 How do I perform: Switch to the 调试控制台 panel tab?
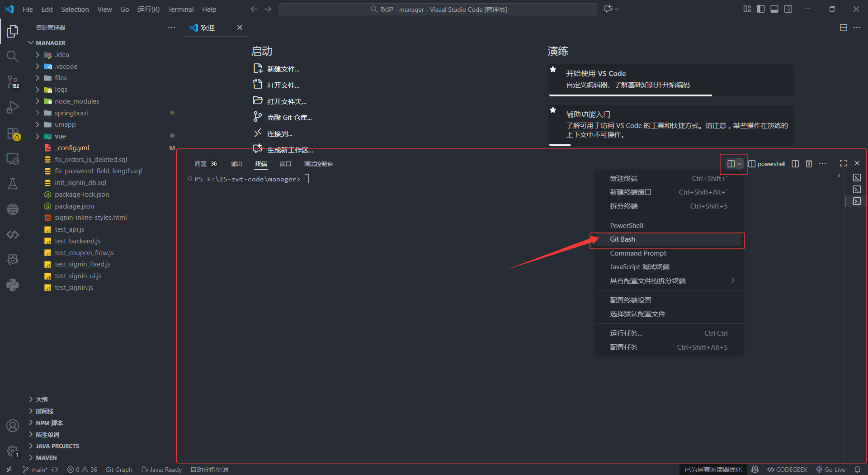point(318,164)
